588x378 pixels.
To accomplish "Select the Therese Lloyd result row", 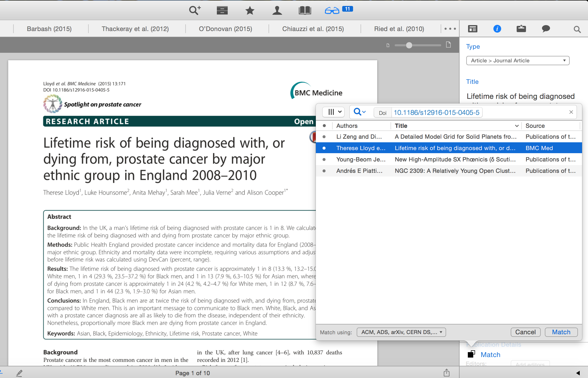I will pyautogui.click(x=449, y=148).
